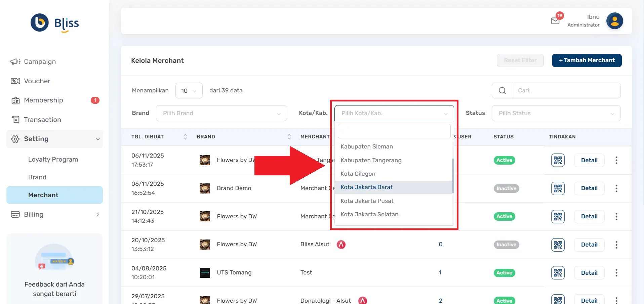Open the Pilih Brand dropdown
The height and width of the screenshot is (304, 644).
221,113
